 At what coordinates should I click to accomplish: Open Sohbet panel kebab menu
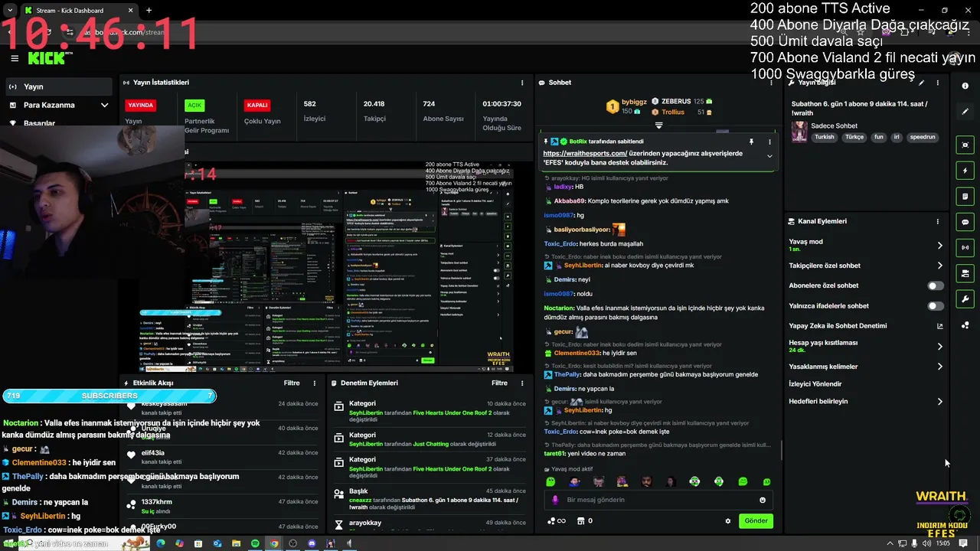770,83
